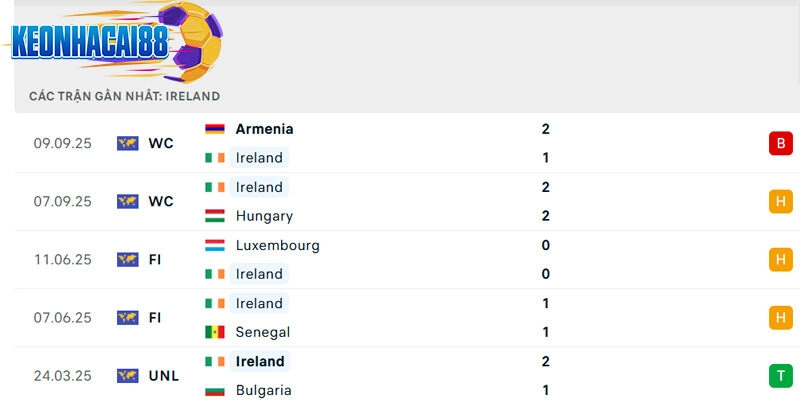Click the green T result badge
The width and height of the screenshot is (800, 400).
[x=780, y=376]
